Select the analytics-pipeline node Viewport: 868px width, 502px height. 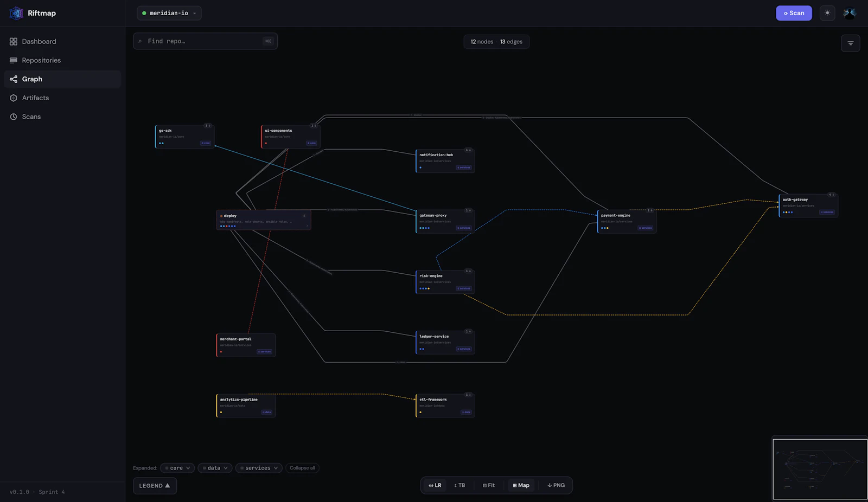[246, 406]
